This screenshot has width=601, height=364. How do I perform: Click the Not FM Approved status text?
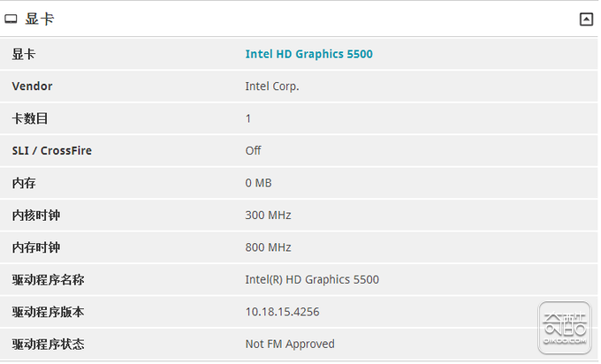290,344
